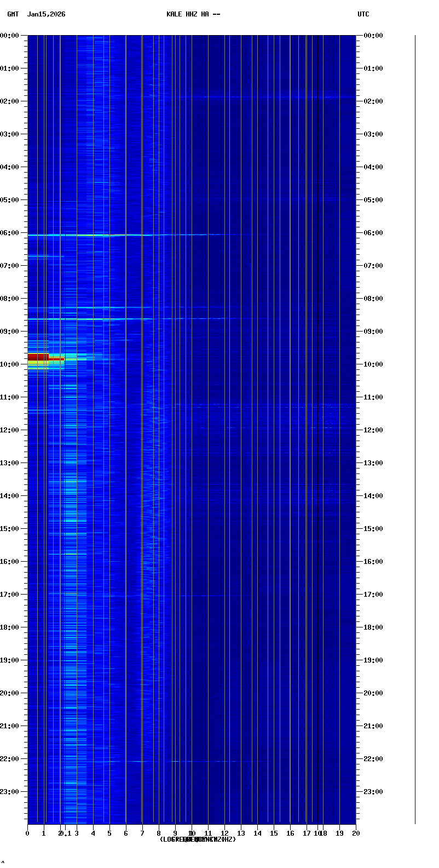Screen dimensions: 439x868
Task: Select the 06:00 mark on left time axis
Action: tap(10, 233)
